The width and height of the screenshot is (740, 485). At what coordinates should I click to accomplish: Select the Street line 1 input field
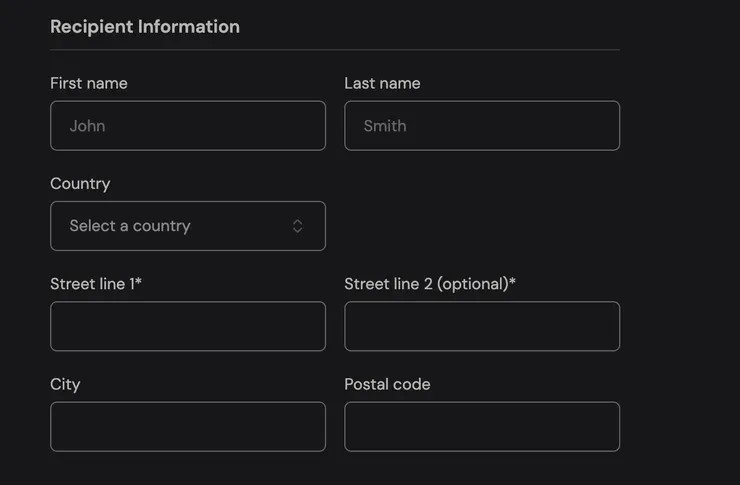coord(188,326)
